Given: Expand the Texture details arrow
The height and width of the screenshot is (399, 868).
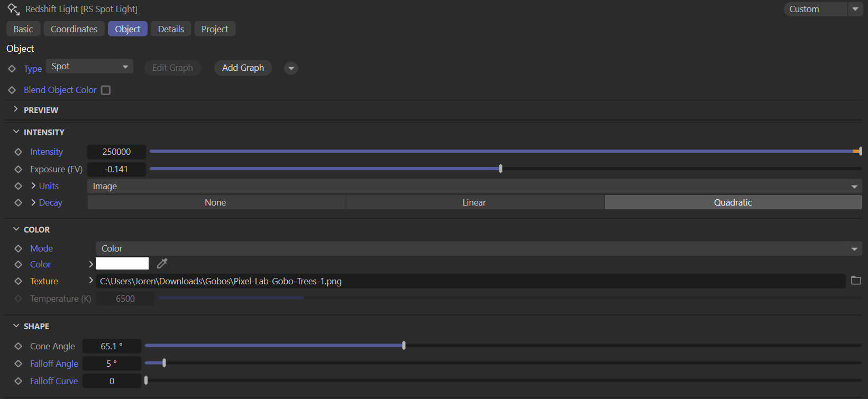Looking at the screenshot, I should [x=91, y=280].
